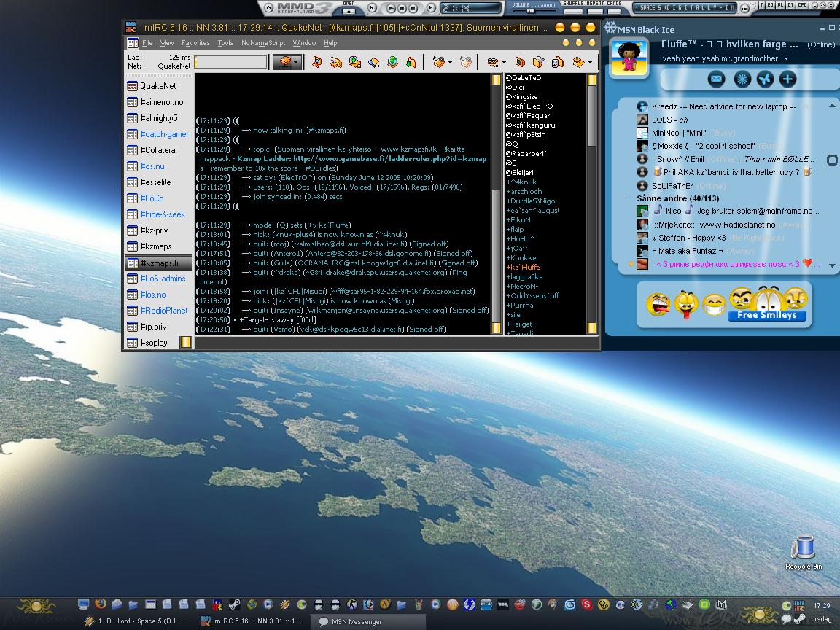The image size is (840, 630).
Task: Click the MSN display picture avatar
Action: [x=629, y=58]
